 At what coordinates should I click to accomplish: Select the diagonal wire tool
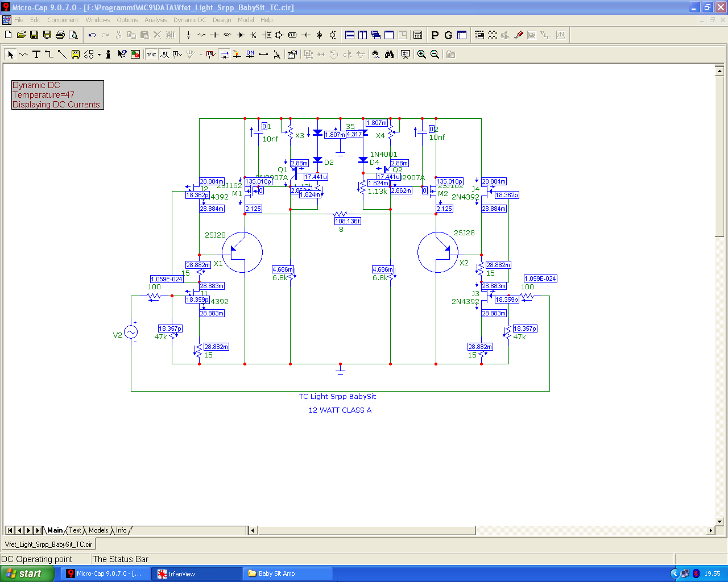[x=63, y=55]
